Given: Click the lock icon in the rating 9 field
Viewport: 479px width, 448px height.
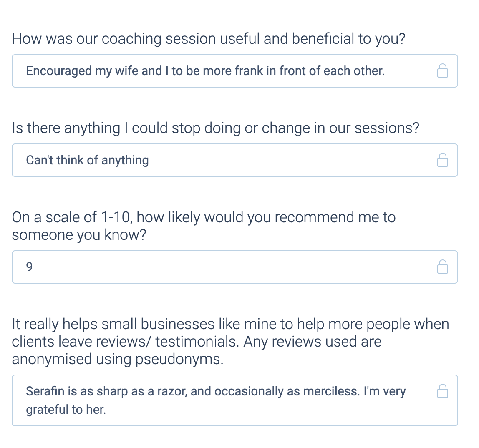Looking at the screenshot, I should (x=442, y=267).
